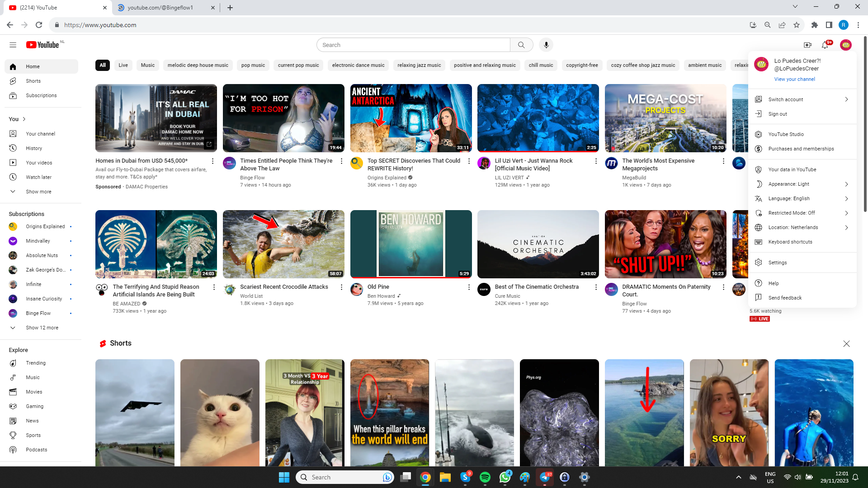Image resolution: width=868 pixels, height=488 pixels.
Task: Click Sign out in account menu
Action: (x=778, y=114)
